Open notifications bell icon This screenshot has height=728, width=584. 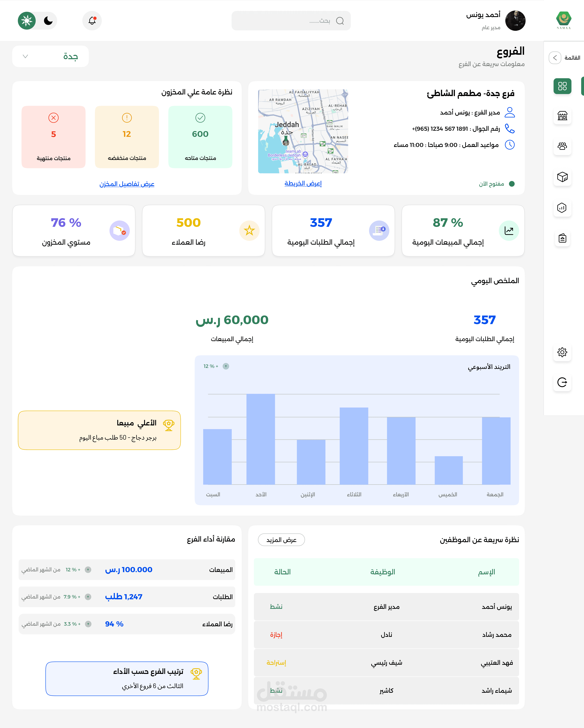point(92,21)
